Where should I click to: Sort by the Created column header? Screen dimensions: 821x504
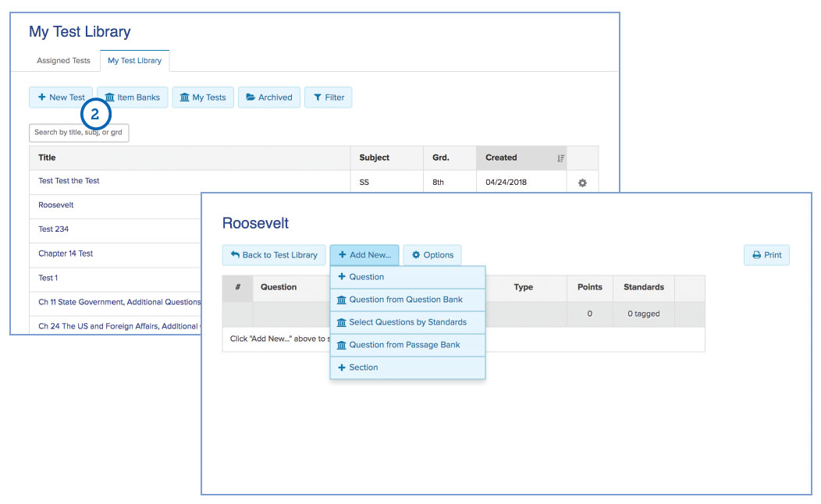point(521,158)
